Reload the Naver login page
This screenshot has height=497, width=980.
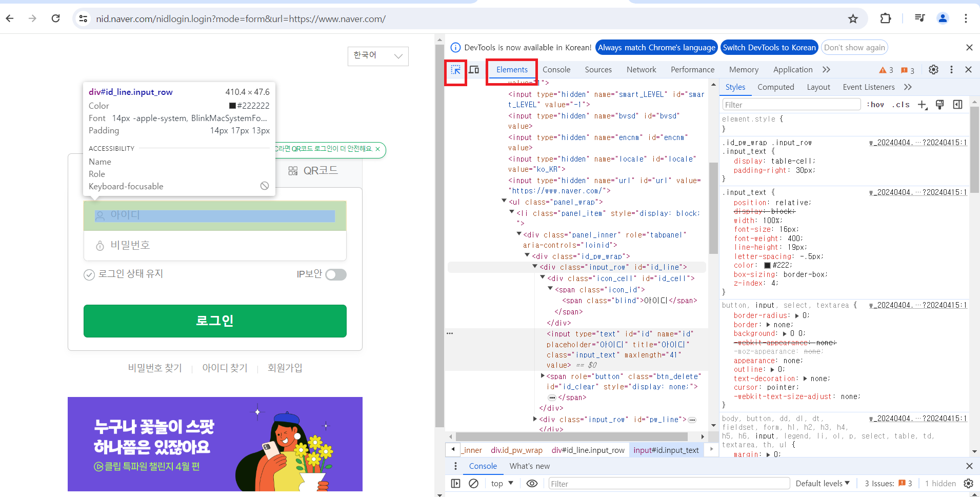(x=56, y=18)
